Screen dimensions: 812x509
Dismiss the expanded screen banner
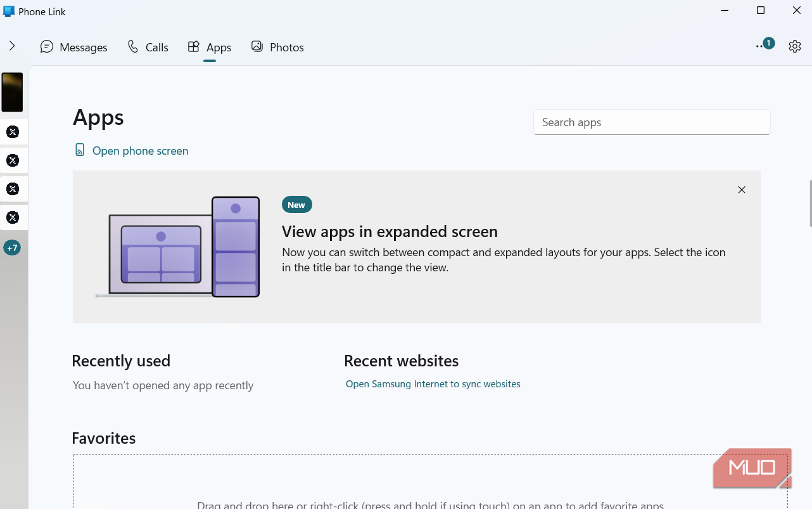click(x=742, y=190)
